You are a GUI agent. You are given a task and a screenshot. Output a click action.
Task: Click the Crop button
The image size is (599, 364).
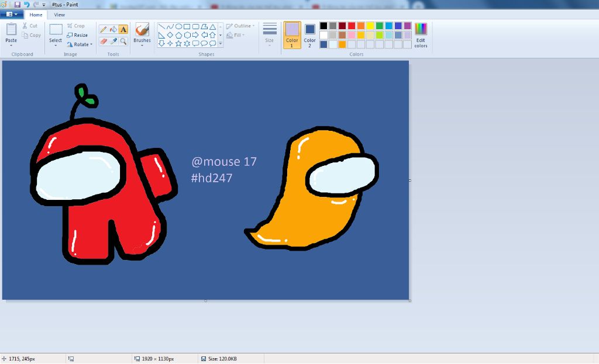coord(75,26)
